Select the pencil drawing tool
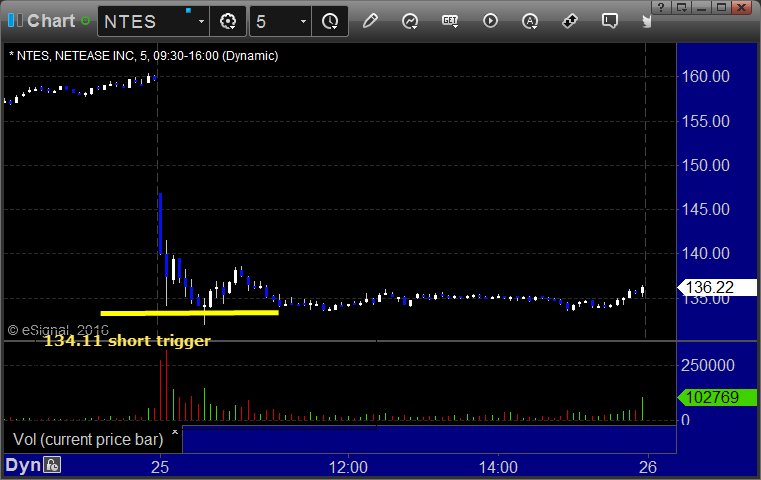 tap(370, 21)
